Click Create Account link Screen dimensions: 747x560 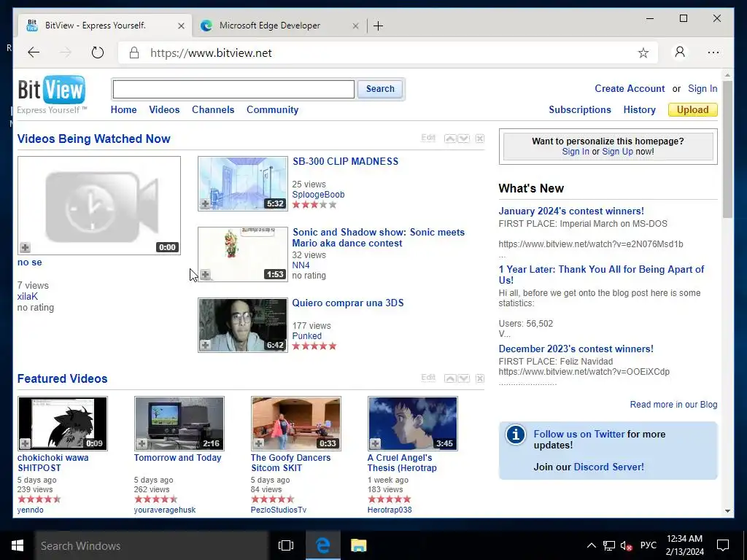630,88
